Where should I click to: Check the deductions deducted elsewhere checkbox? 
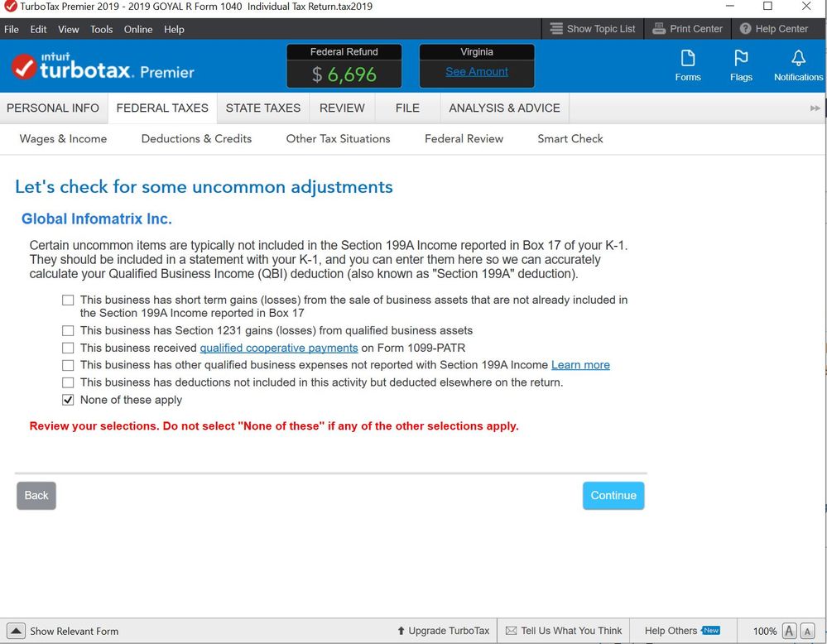point(68,382)
